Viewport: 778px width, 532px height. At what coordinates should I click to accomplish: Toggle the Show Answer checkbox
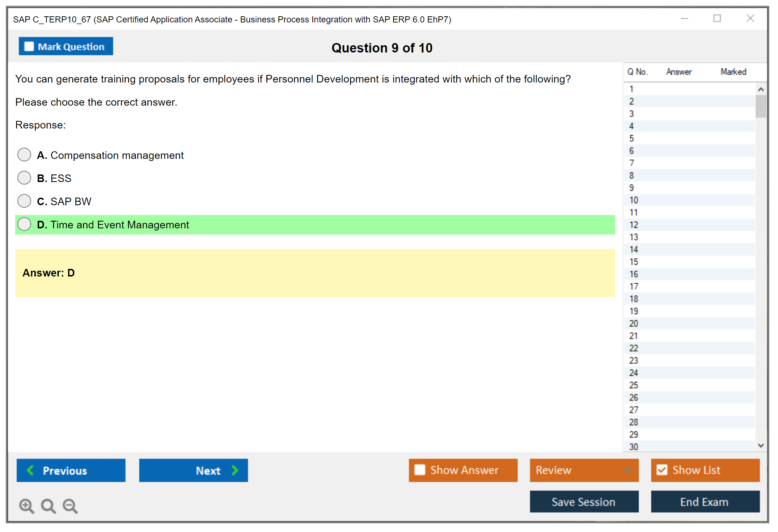point(420,470)
